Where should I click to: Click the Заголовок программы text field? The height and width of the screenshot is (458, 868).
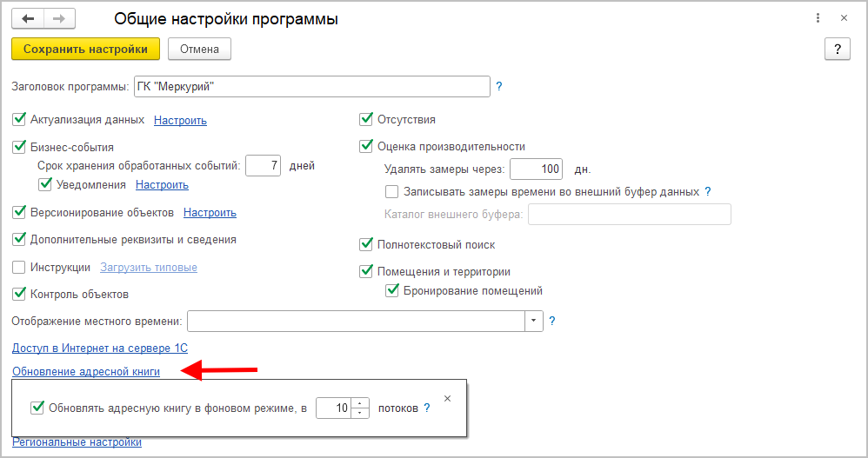(311, 86)
